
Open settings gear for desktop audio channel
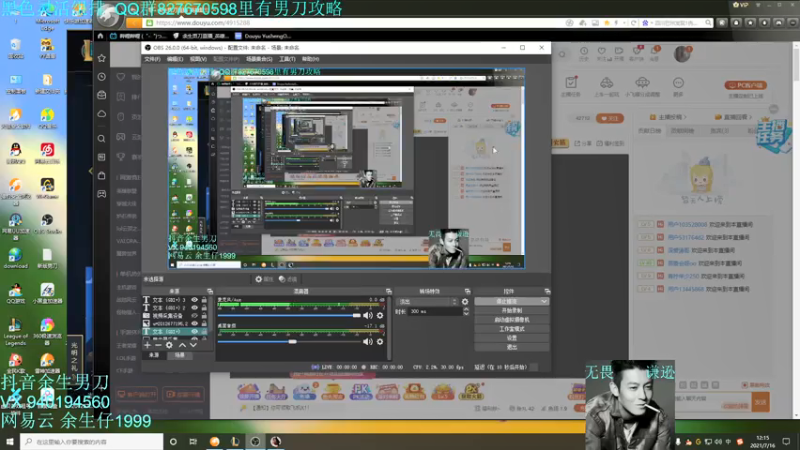(x=380, y=341)
